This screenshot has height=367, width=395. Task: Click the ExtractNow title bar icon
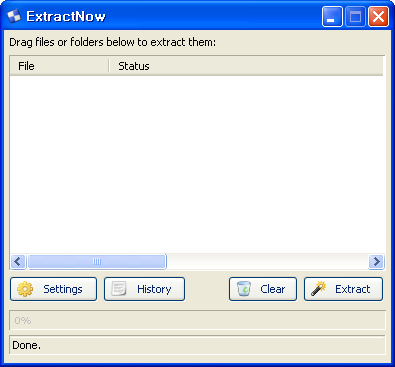click(x=14, y=16)
